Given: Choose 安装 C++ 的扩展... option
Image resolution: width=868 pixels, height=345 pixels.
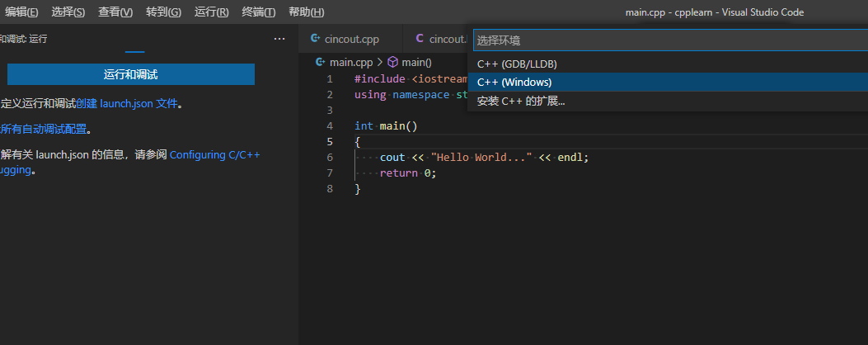Looking at the screenshot, I should tap(668, 101).
